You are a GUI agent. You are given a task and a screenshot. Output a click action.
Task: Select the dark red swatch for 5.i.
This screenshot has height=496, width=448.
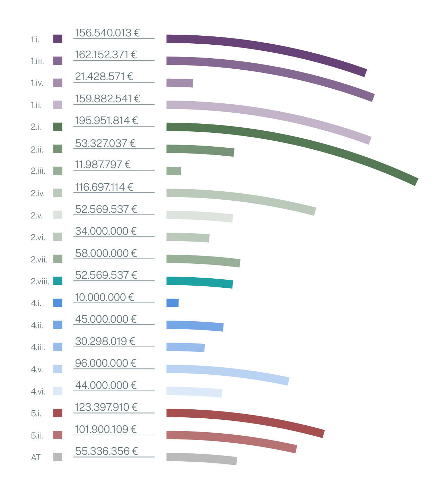click(x=58, y=413)
